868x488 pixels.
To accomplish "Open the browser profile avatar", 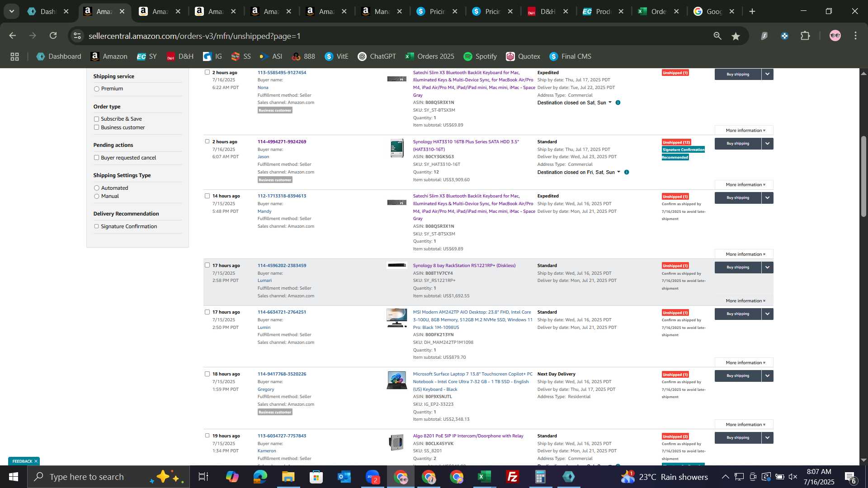I will (835, 36).
